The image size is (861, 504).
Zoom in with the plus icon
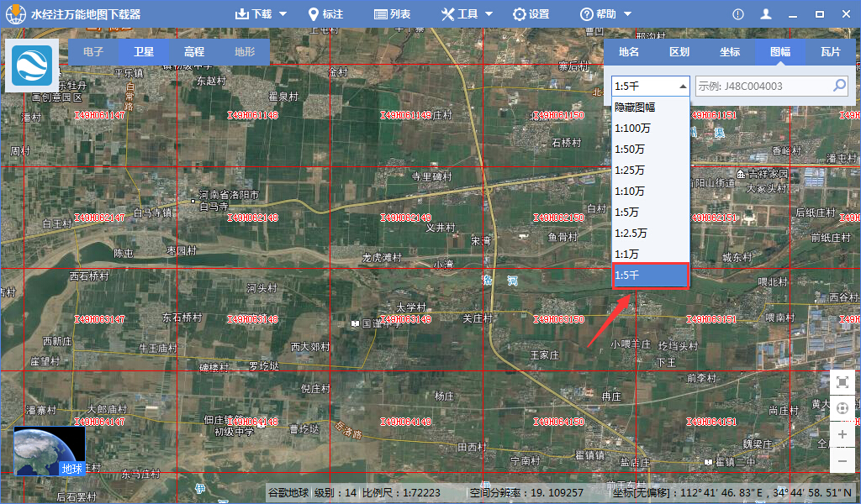843,435
